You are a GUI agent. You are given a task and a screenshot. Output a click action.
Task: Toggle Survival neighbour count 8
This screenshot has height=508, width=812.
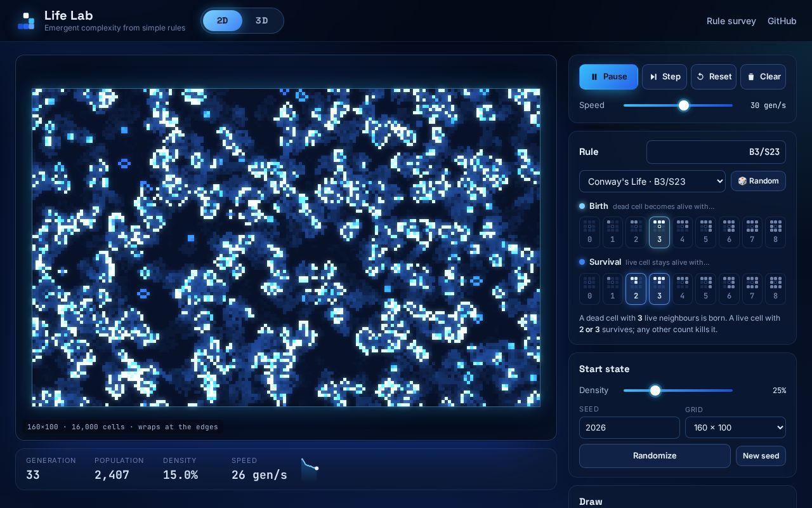tap(775, 289)
